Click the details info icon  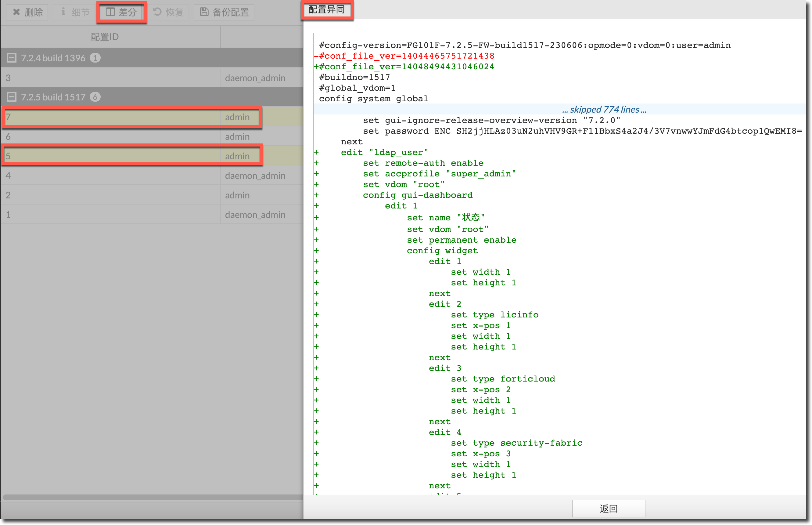(x=63, y=12)
